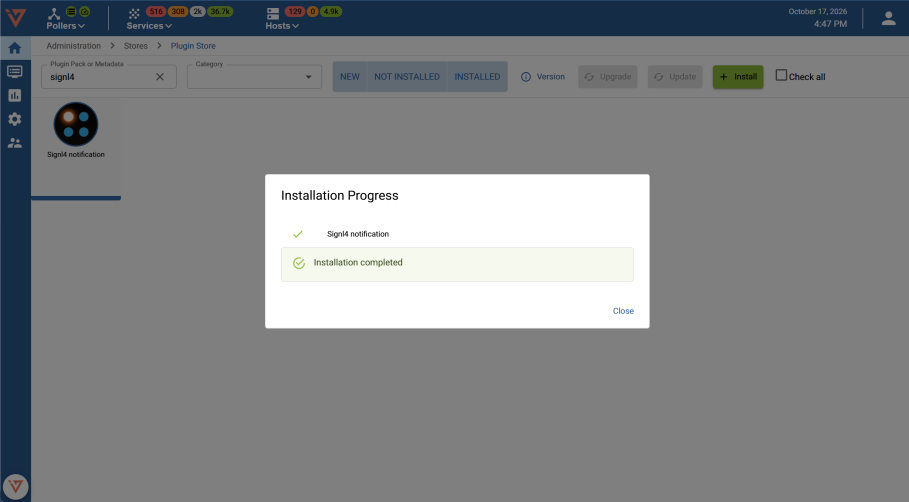Filter by INSTALLED plugin packs
The height and width of the screenshot is (502, 909).
[477, 77]
